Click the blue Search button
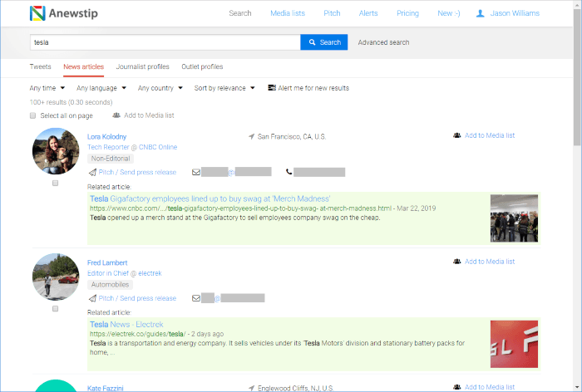 point(324,42)
